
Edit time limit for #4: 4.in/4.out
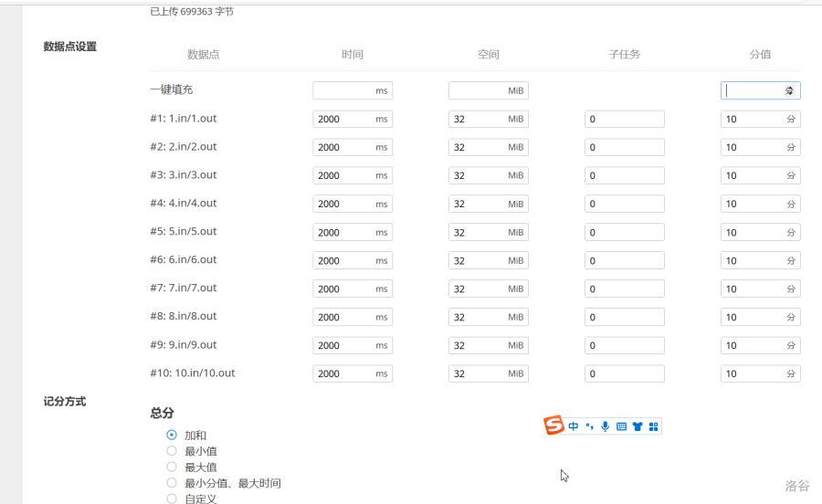coord(353,204)
